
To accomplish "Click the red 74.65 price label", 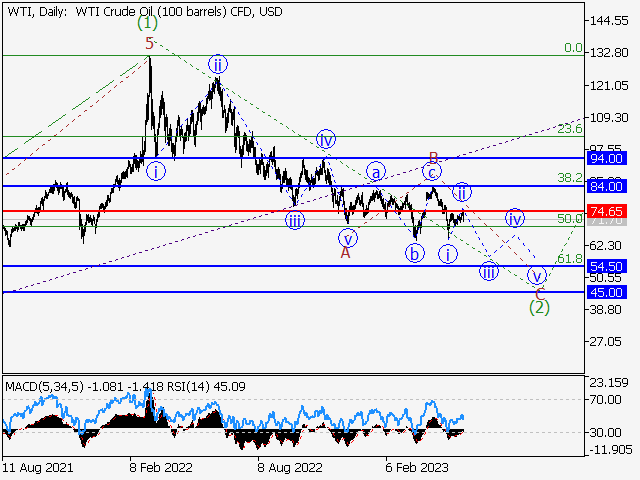I will [607, 211].
